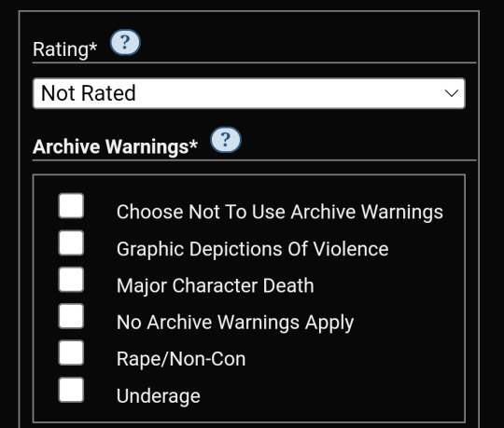
Task: Click the Rating* field label
Action: [65, 49]
